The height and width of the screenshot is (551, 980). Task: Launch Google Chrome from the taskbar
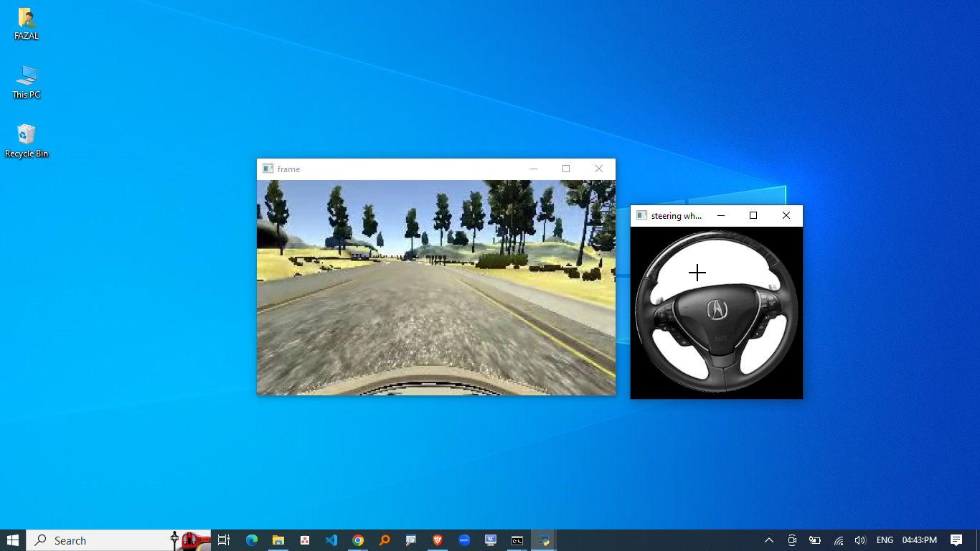[x=357, y=540]
